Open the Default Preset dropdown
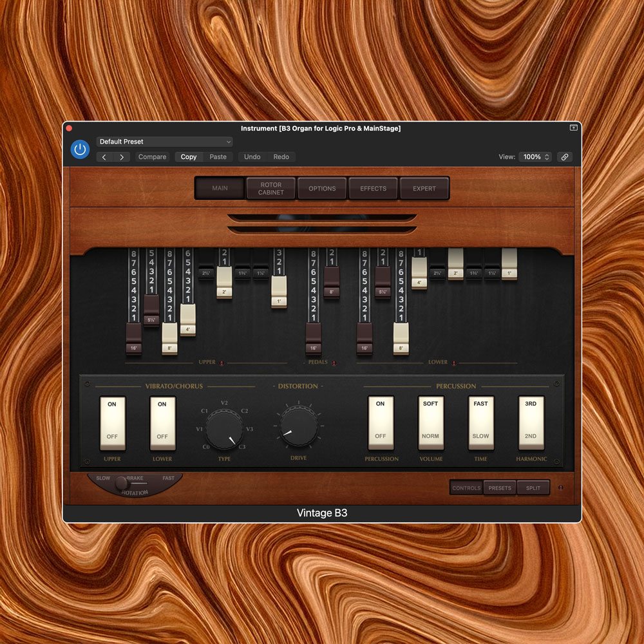Image resolution: width=644 pixels, height=644 pixels. 165,142
